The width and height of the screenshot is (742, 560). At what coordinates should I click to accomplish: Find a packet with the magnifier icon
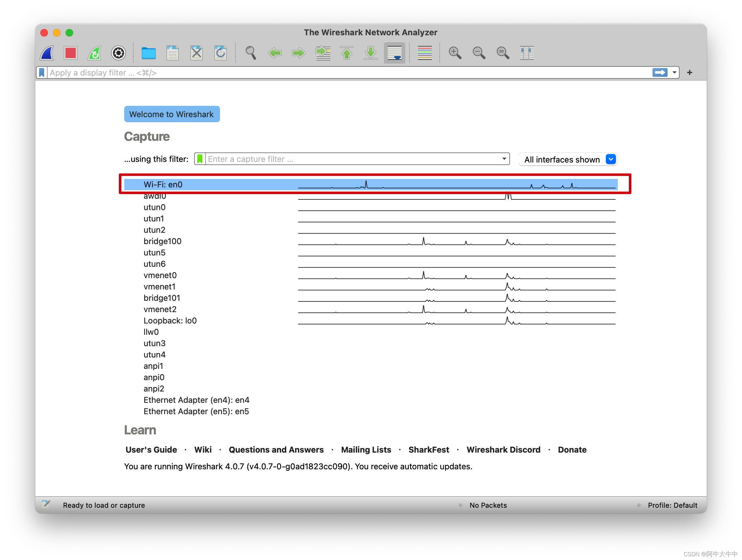point(251,53)
